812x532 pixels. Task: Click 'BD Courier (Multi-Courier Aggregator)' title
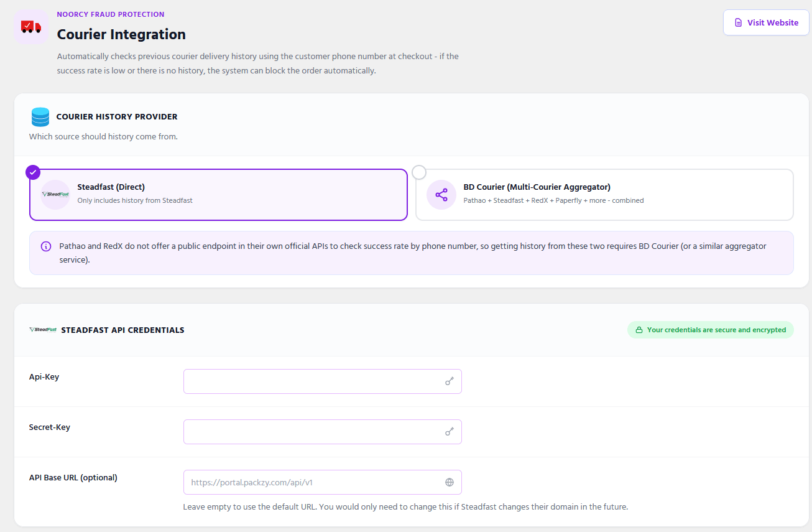pyautogui.click(x=537, y=187)
